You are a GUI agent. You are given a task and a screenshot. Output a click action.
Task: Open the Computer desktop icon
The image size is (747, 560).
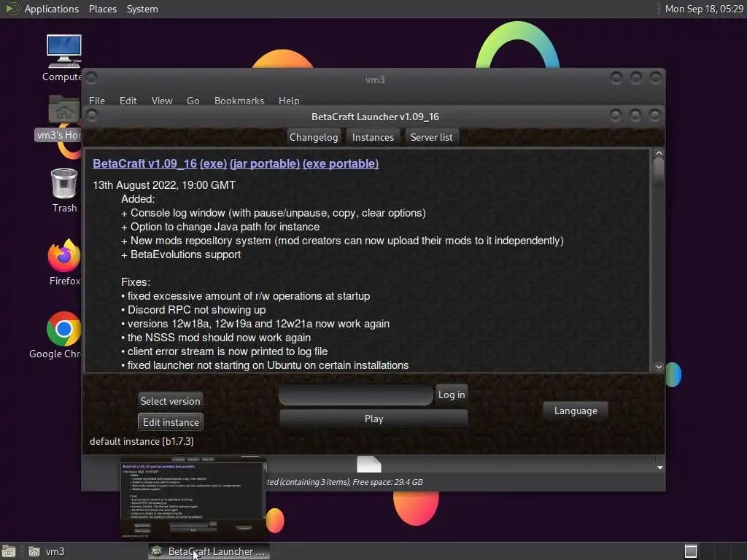[63, 58]
